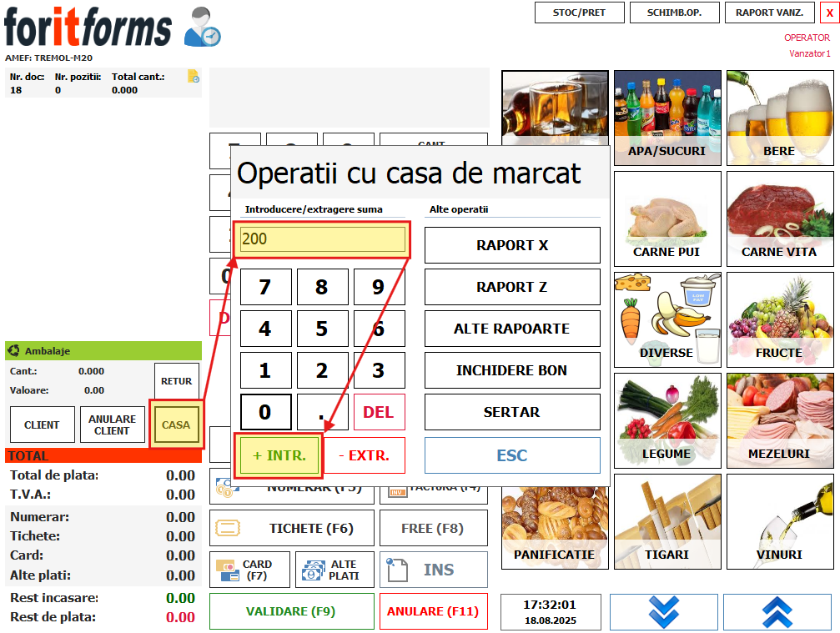Delete last digit with DEL

(380, 412)
